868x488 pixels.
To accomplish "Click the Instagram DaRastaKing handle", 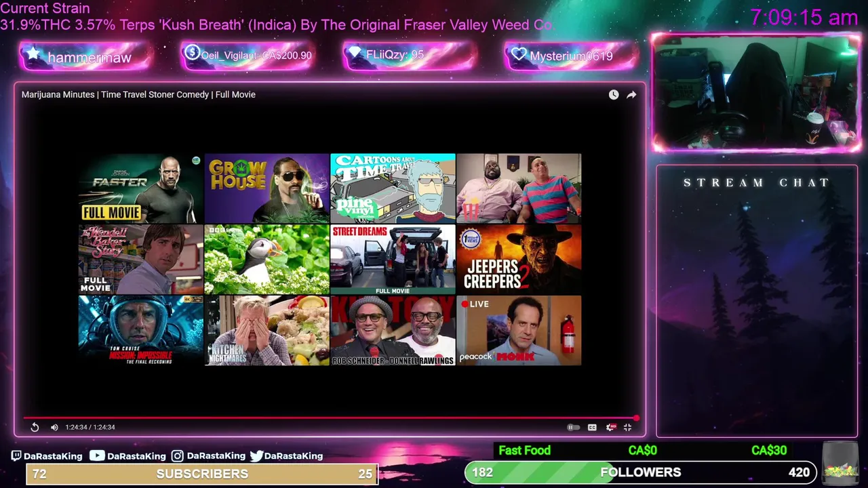I will click(x=208, y=456).
